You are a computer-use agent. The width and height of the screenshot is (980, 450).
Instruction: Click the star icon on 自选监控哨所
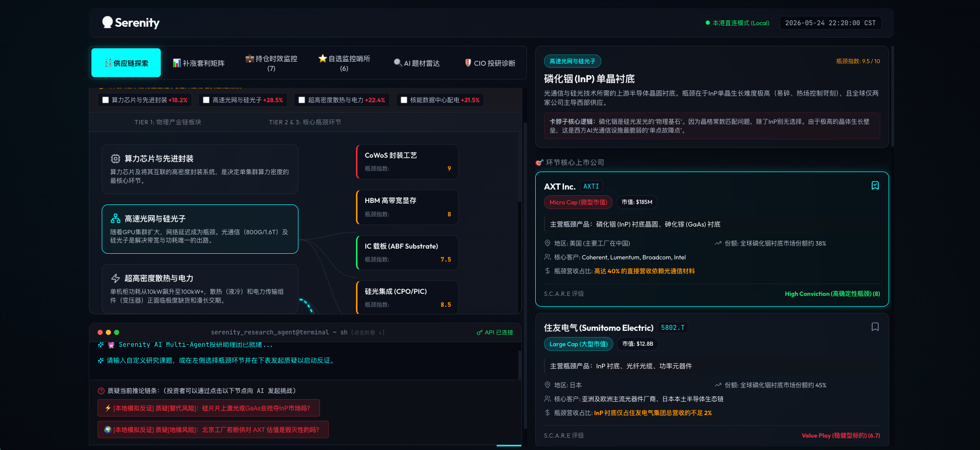323,59
